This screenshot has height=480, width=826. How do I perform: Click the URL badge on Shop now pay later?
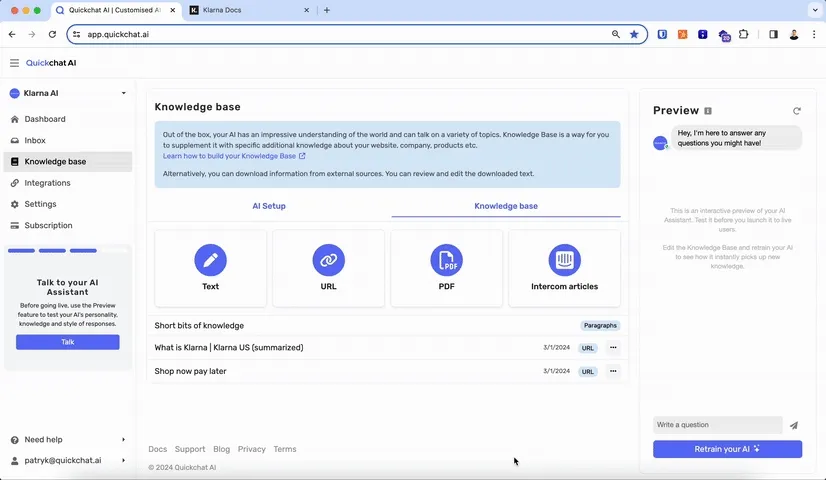(588, 371)
